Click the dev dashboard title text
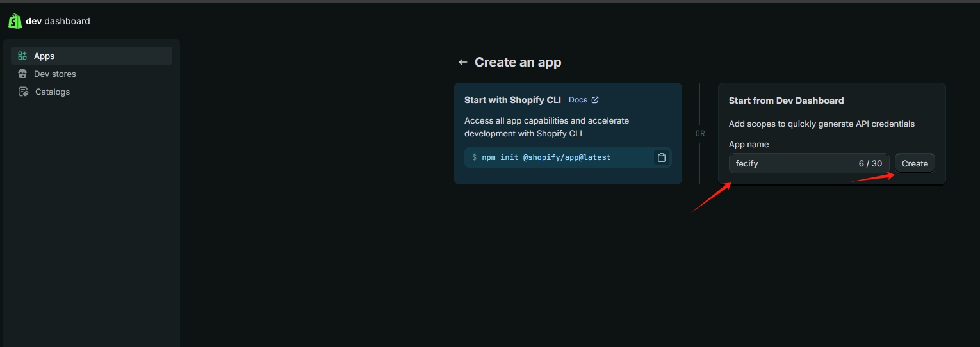 tap(58, 21)
